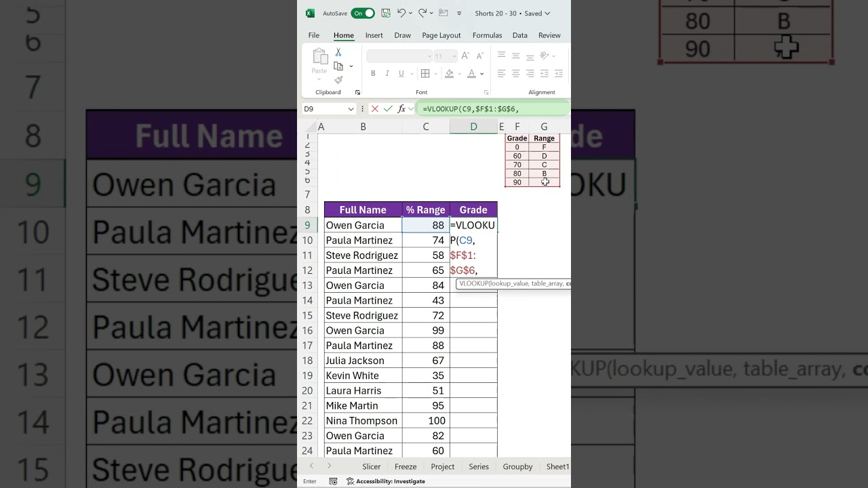The width and height of the screenshot is (868, 488).
Task: Click Middle Align icon
Action: (x=516, y=56)
